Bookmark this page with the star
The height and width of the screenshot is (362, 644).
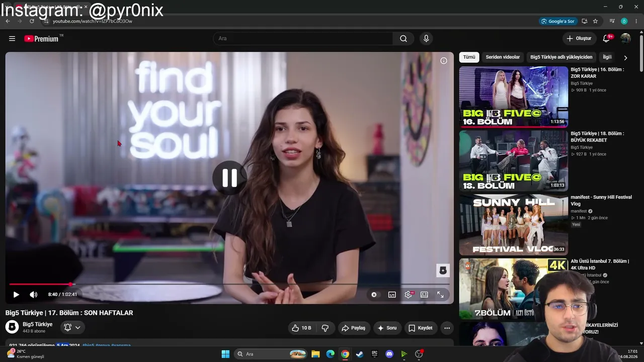[595, 21]
